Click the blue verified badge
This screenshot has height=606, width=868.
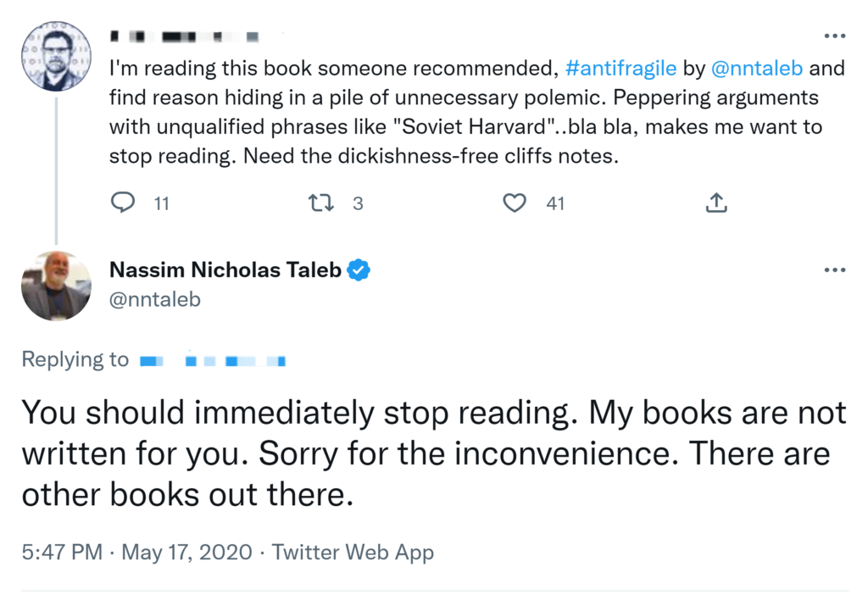click(359, 270)
